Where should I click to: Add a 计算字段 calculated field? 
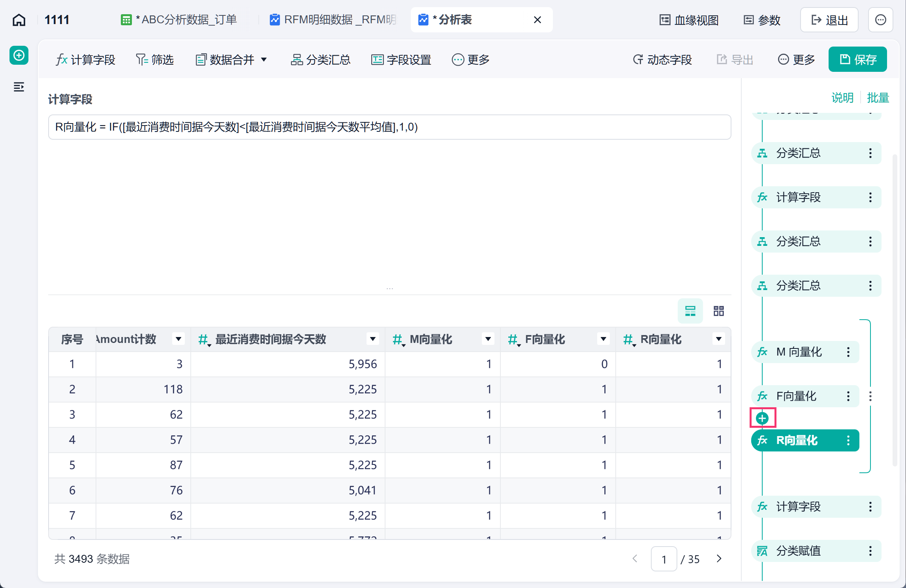tap(85, 60)
